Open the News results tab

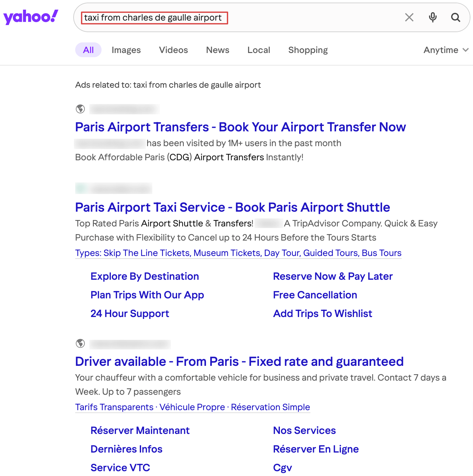coord(218,50)
